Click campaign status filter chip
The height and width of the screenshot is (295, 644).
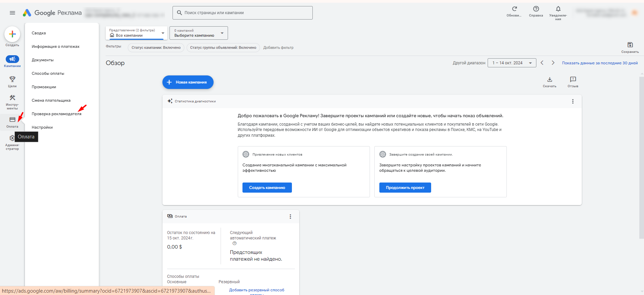click(x=156, y=47)
